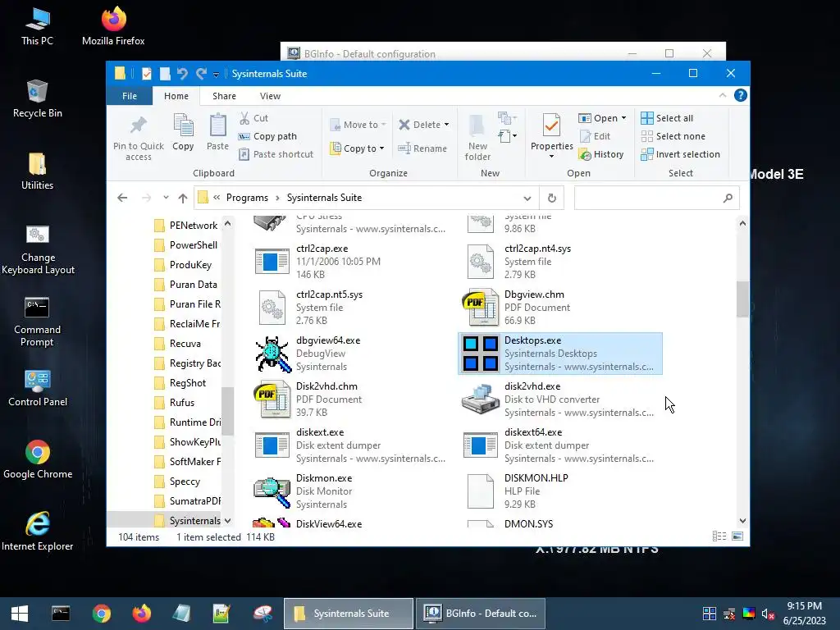Select the Speccy folder in tree
Viewport: 840px width, 630px height.
(x=185, y=482)
